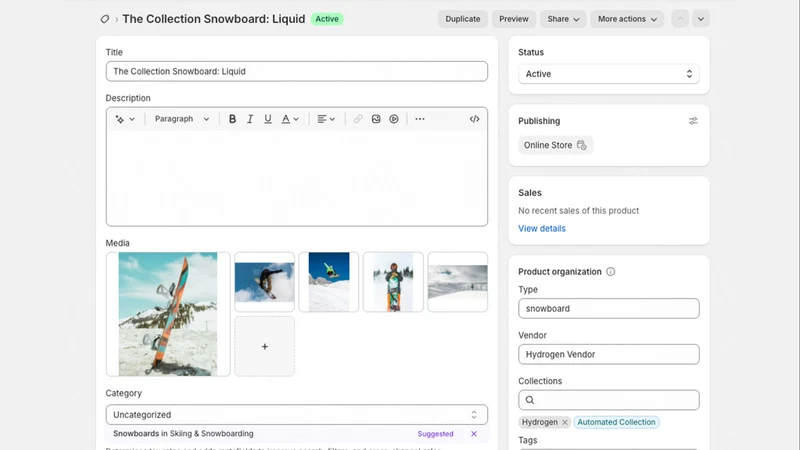800x450 pixels.
Task: Toggle italic formatting in description
Action: click(250, 119)
